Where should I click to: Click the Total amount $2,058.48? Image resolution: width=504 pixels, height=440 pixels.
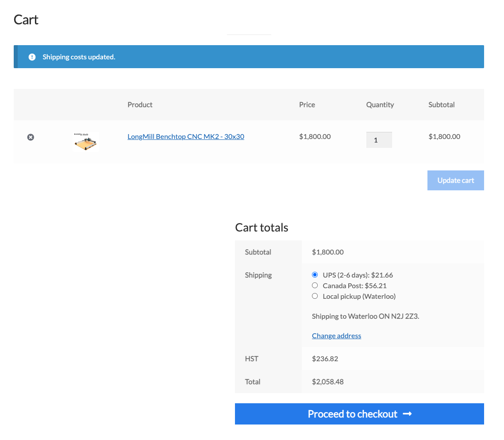click(327, 382)
